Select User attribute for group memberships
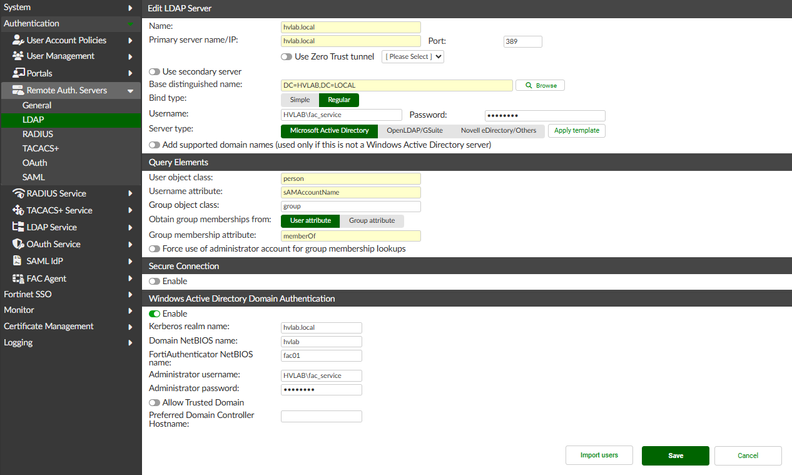The image size is (792, 475). [x=311, y=221]
